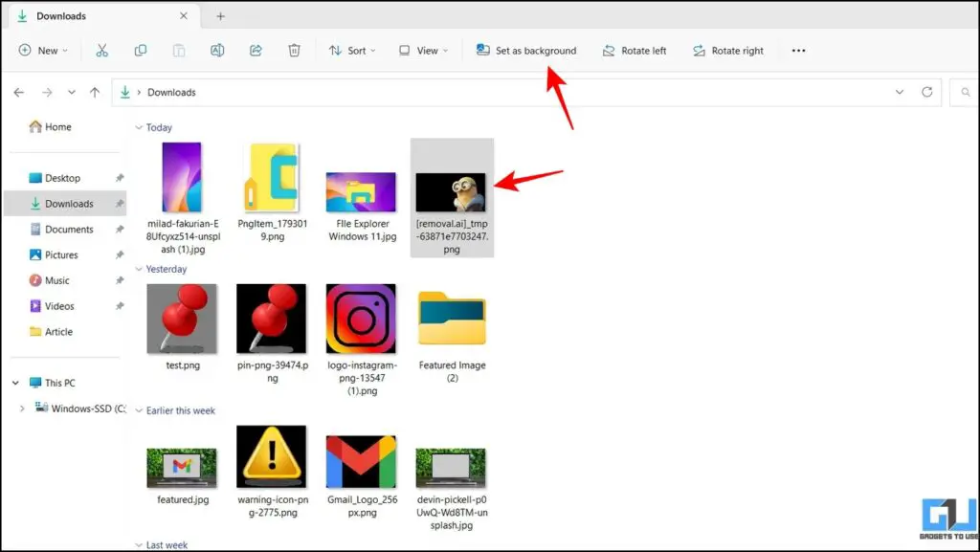Open a new Explorer tab
The height and width of the screenshot is (552, 980).
(220, 15)
